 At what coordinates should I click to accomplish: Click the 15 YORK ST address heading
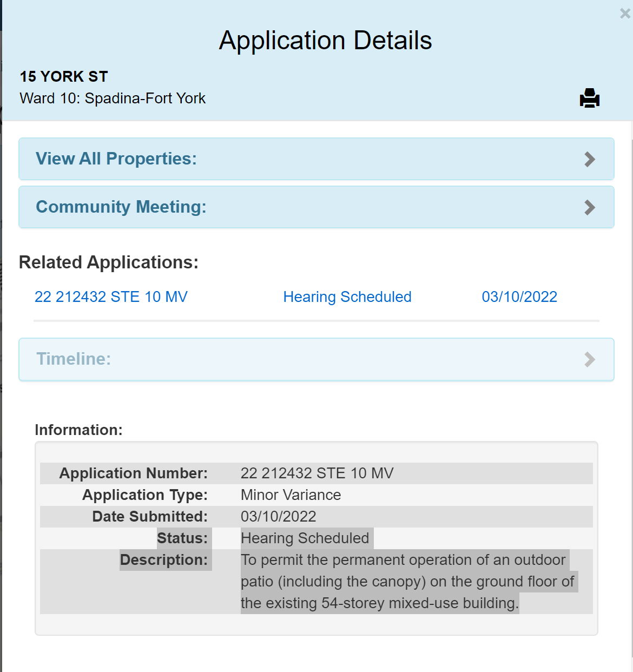coord(64,76)
